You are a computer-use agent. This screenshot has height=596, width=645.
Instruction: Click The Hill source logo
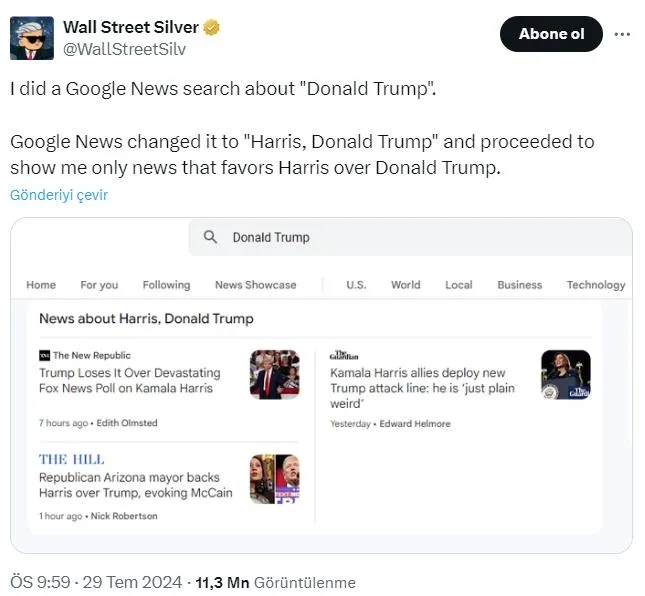point(71,459)
